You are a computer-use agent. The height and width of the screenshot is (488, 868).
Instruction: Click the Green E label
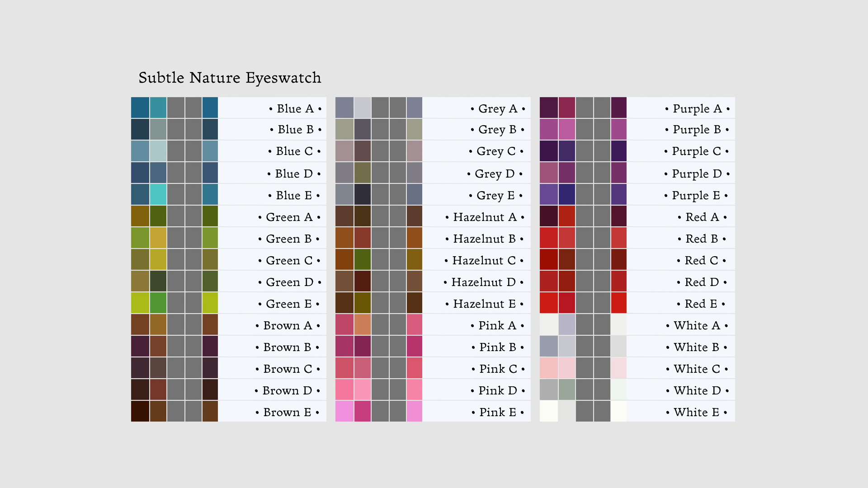(x=288, y=304)
